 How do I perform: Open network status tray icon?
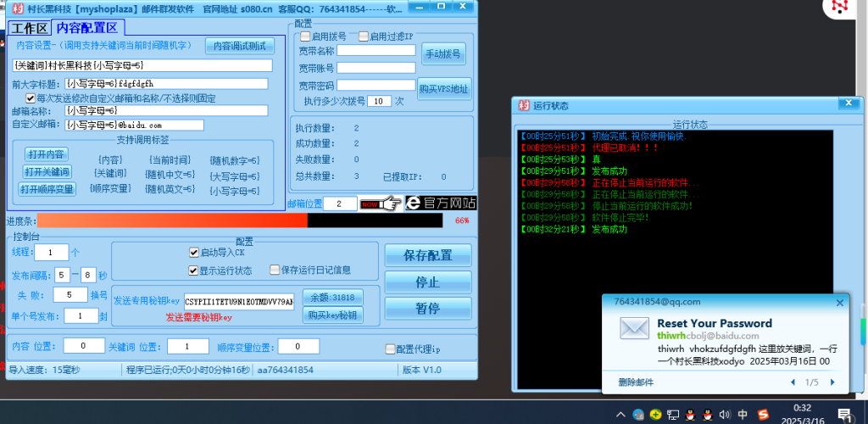pos(673,414)
